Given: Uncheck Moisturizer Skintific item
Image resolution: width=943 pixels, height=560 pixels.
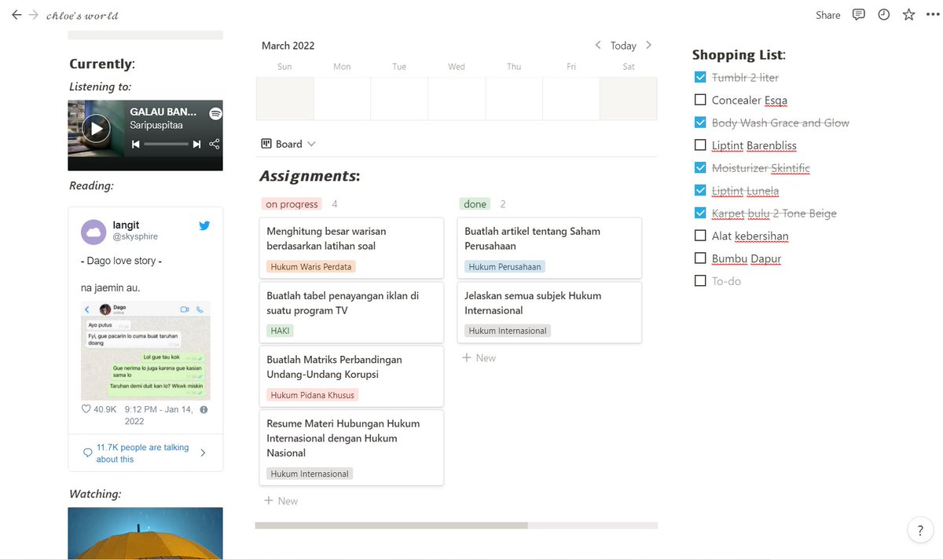Looking at the screenshot, I should (x=700, y=168).
